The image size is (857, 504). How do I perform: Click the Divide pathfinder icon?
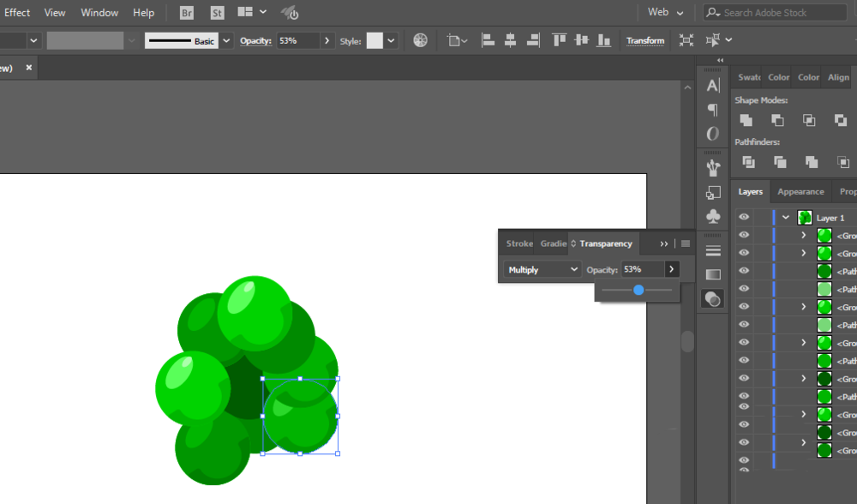[x=749, y=162]
